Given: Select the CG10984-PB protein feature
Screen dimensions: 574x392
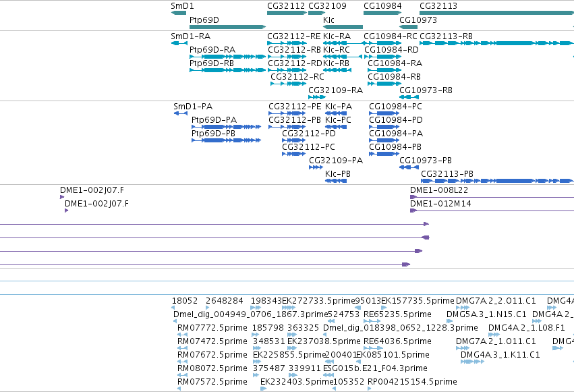Looking at the screenshot, I should pos(384,154).
